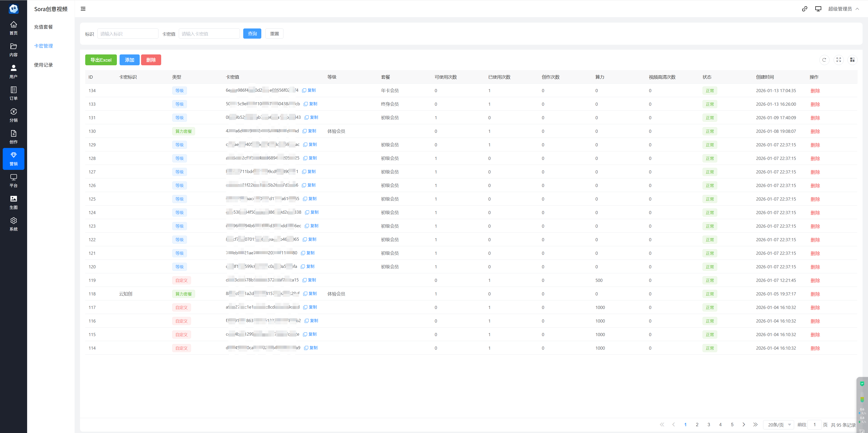Switch to 使用记录 menu item

point(43,65)
